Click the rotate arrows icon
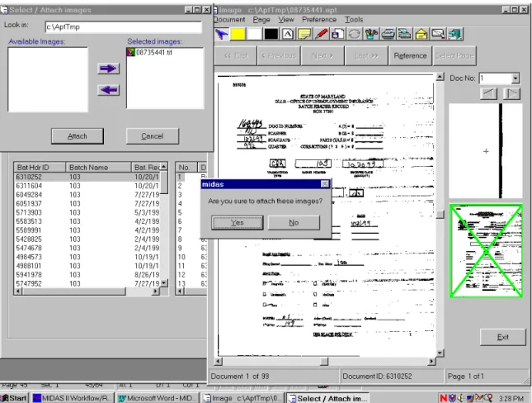This screenshot has width=532, height=403. pyautogui.click(x=354, y=34)
